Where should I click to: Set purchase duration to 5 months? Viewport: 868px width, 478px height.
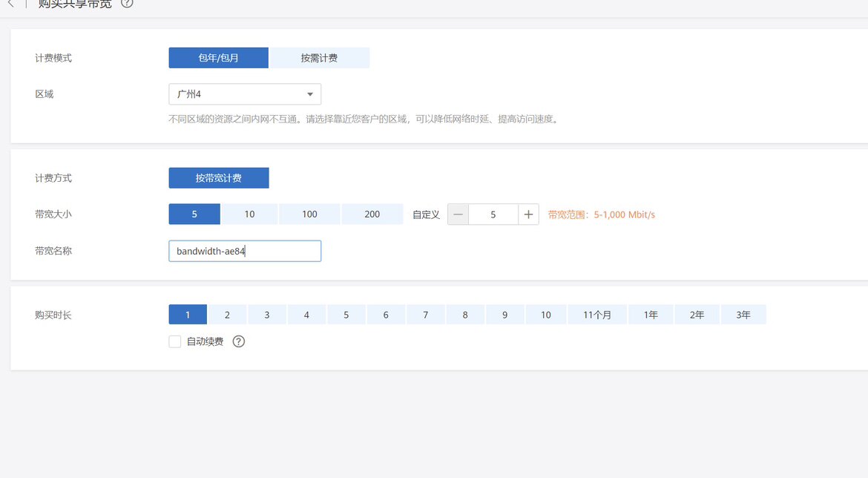[x=346, y=315]
